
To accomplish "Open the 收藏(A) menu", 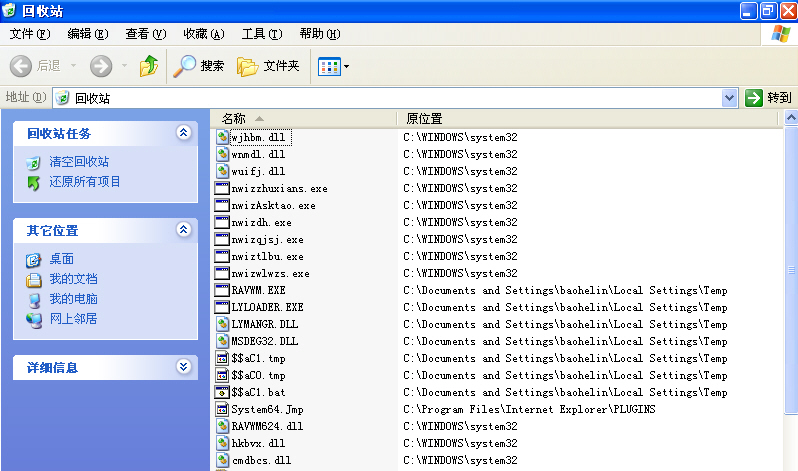I will click(204, 34).
